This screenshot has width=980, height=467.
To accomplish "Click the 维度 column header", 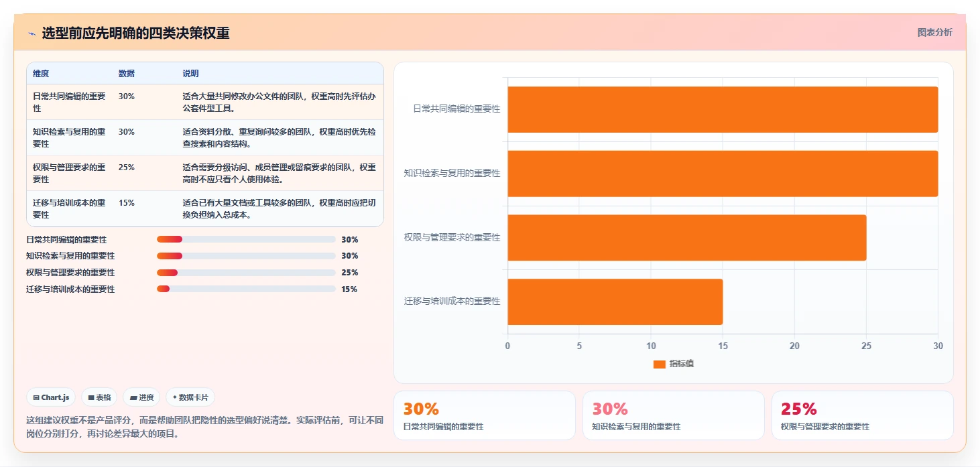I will tap(41, 74).
